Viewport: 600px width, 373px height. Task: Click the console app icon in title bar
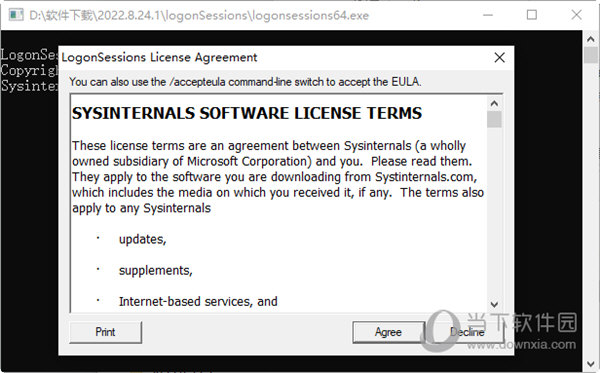pos(16,15)
